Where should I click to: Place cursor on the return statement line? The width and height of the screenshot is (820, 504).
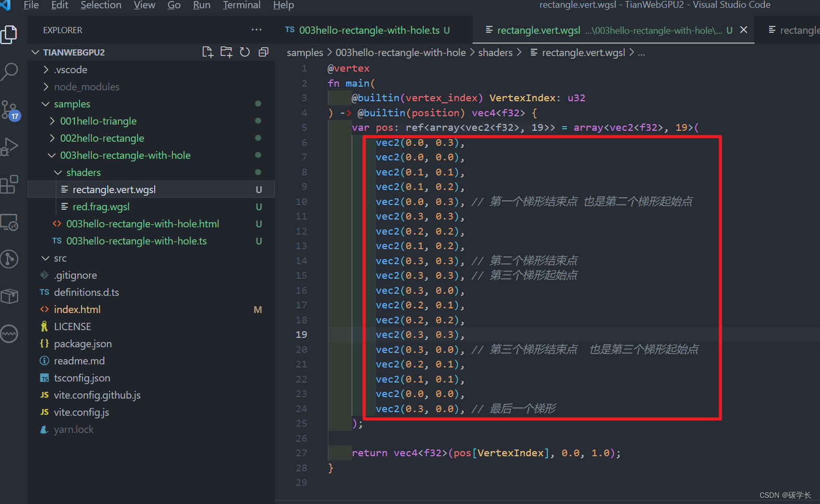pos(486,453)
